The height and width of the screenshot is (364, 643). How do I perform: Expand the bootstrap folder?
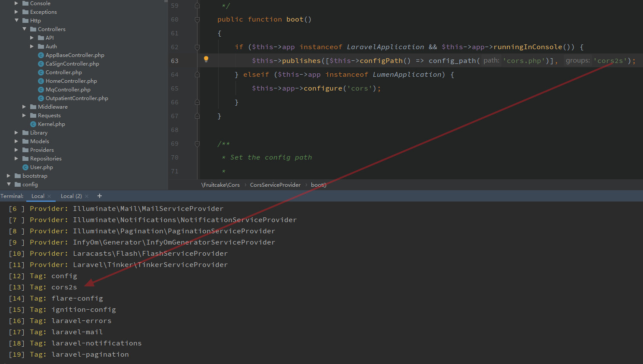click(x=9, y=176)
